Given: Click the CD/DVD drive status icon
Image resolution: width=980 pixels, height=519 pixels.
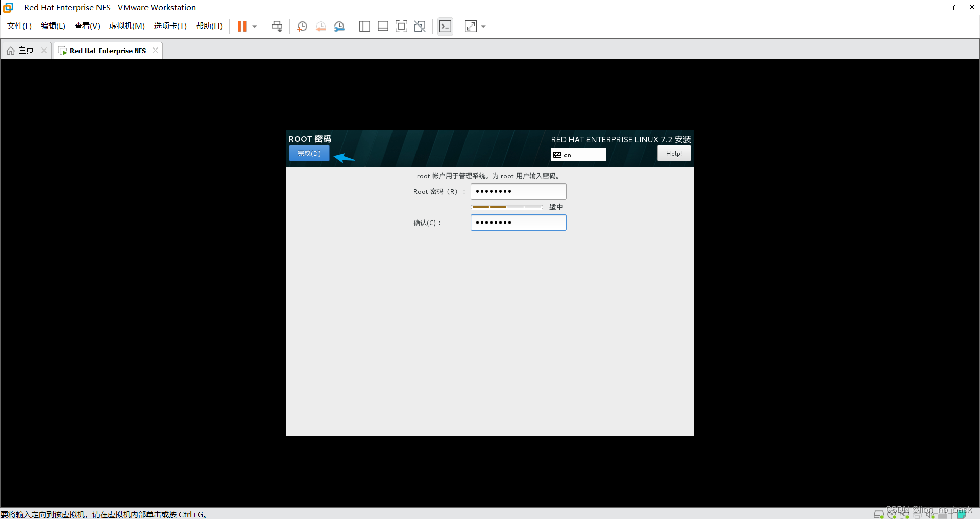Looking at the screenshot, I should tap(892, 514).
